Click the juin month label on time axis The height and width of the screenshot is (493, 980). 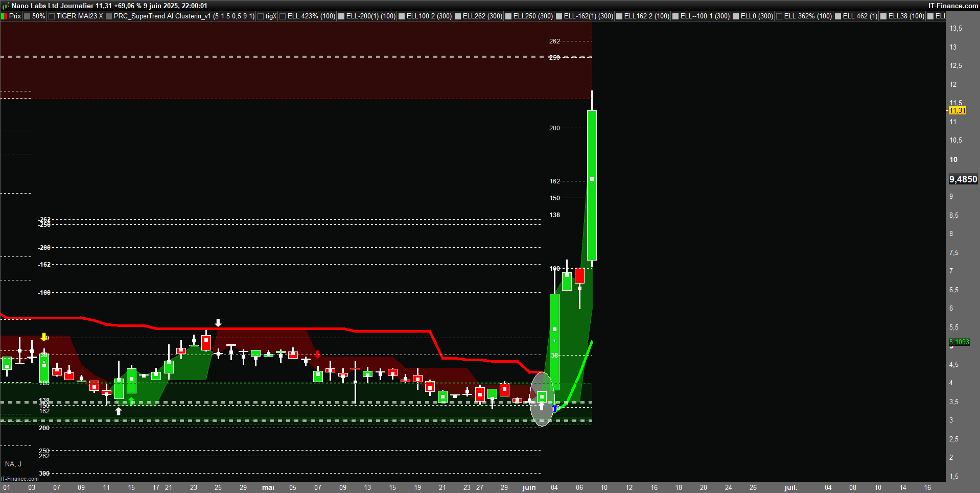click(529, 487)
